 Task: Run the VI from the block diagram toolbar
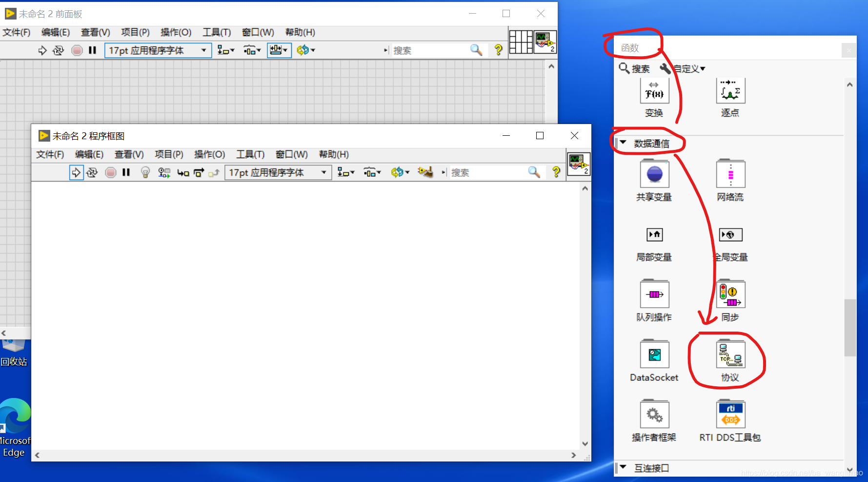point(76,172)
